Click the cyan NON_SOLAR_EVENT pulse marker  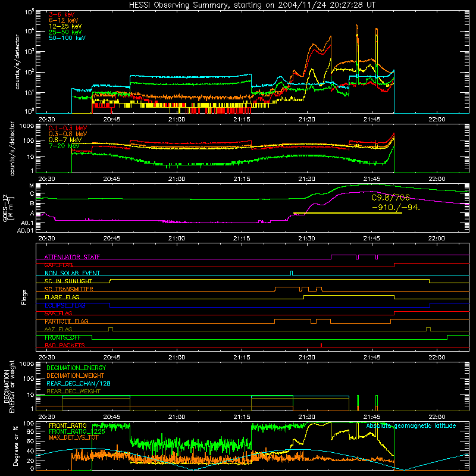(x=292, y=273)
